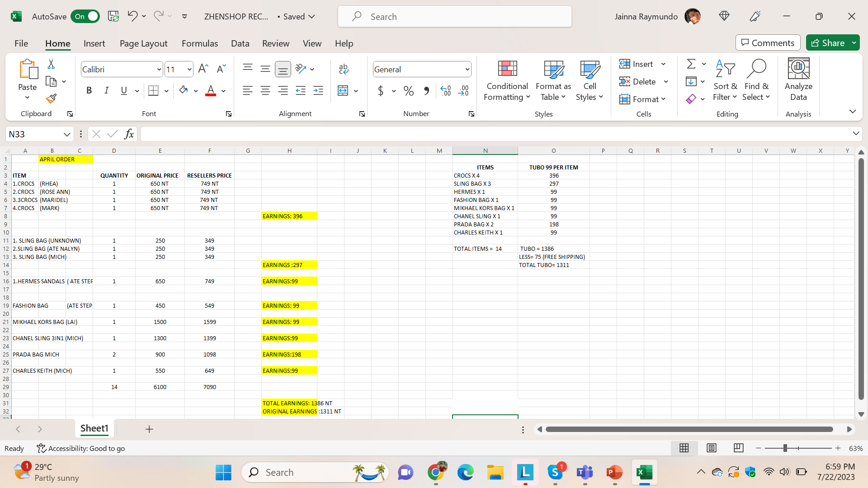Click the Comma Style icon
Viewport: 868px width, 488px height.
(x=426, y=91)
